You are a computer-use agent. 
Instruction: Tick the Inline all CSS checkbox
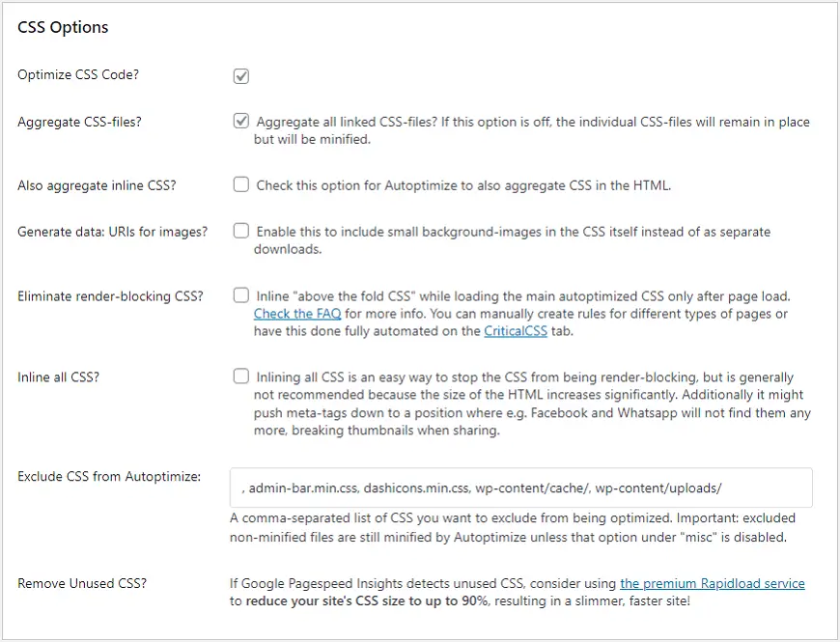[x=241, y=377]
